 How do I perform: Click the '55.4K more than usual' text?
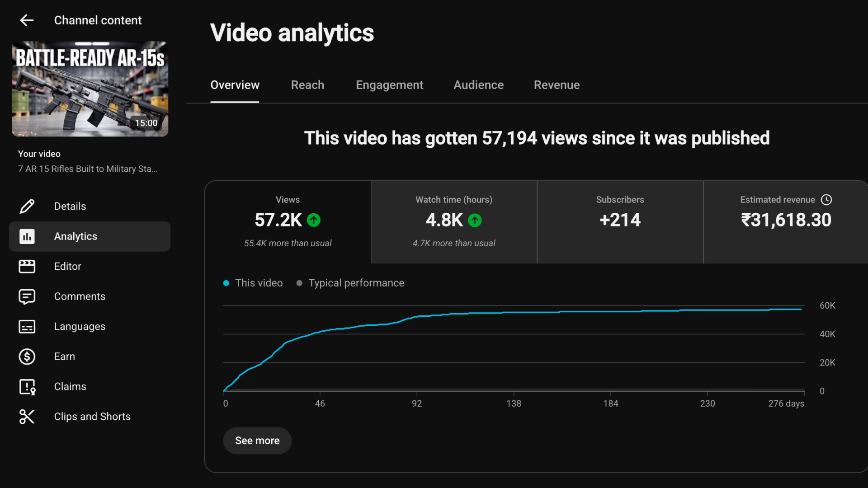288,243
